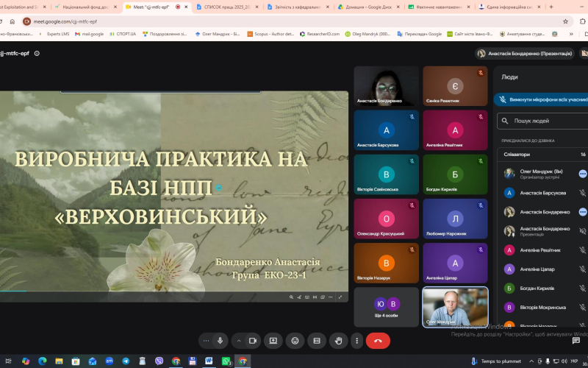
Task: Click the Ще 4 особи tile
Action: pyautogui.click(x=387, y=307)
